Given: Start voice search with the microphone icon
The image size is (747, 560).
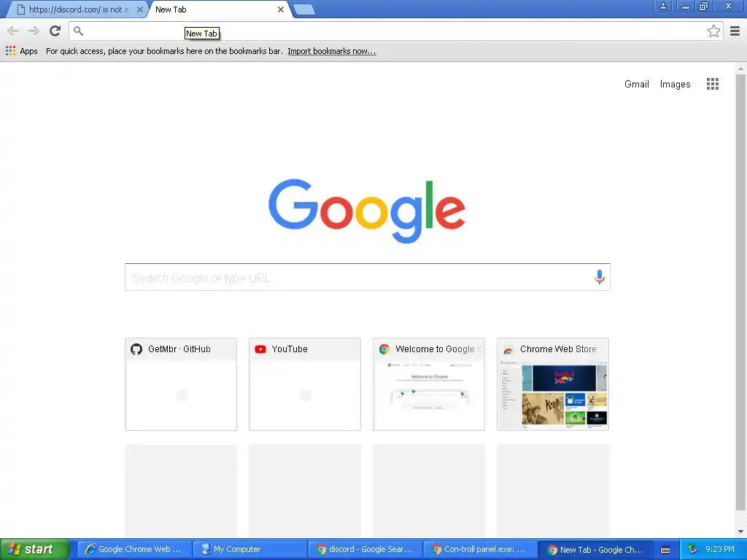Looking at the screenshot, I should [x=600, y=276].
